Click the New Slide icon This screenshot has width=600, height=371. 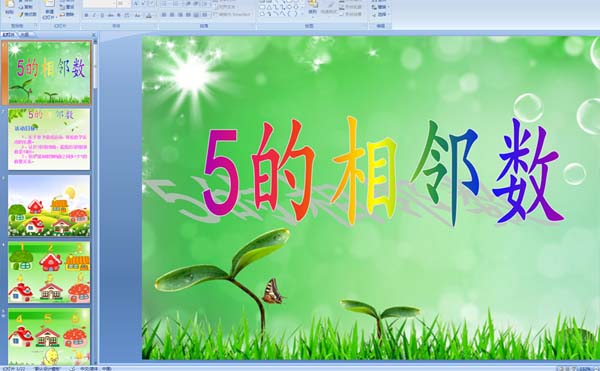tap(49, 4)
